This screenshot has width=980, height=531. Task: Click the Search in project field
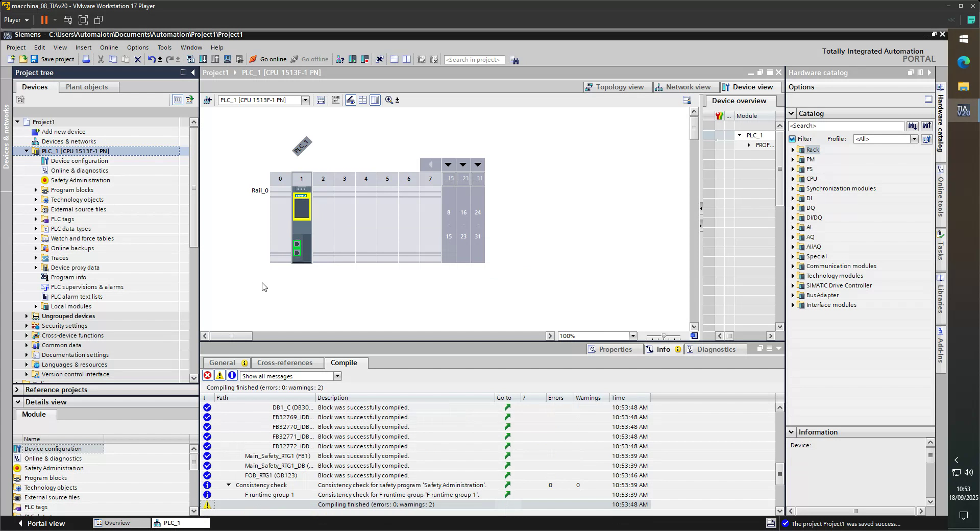click(x=474, y=59)
